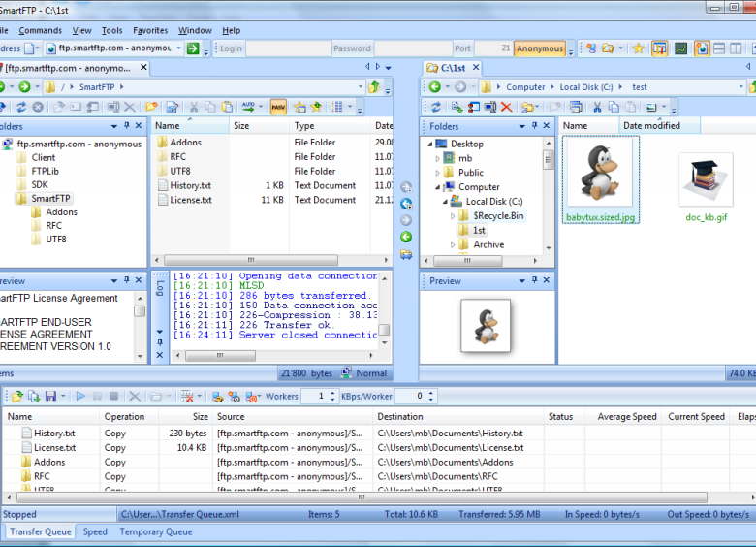
Task: Click the green left transfer arrow between panes
Action: 406,237
